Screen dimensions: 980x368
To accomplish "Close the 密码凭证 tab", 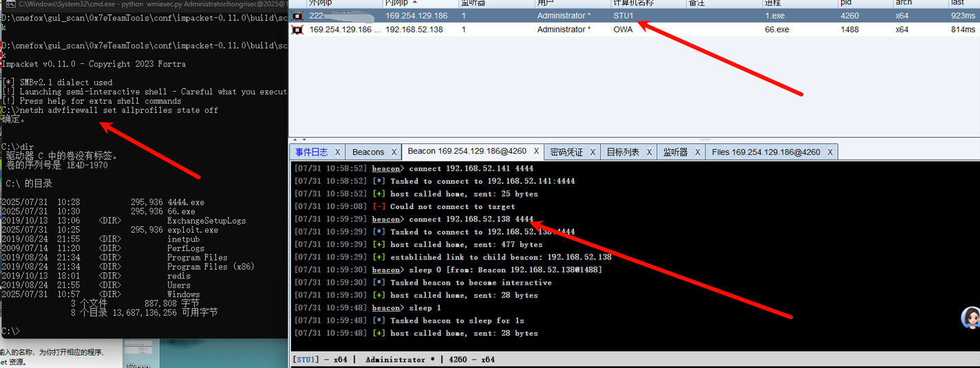I will [x=593, y=152].
